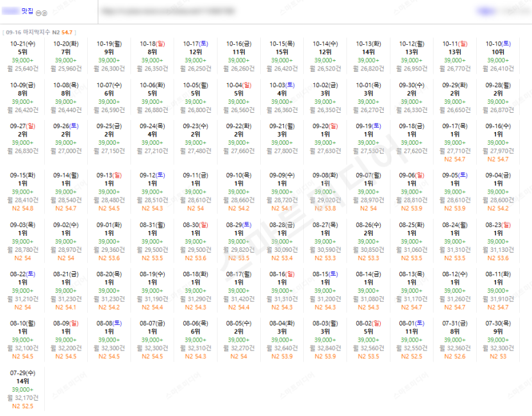Select the 08-17(월) date label

239,274
